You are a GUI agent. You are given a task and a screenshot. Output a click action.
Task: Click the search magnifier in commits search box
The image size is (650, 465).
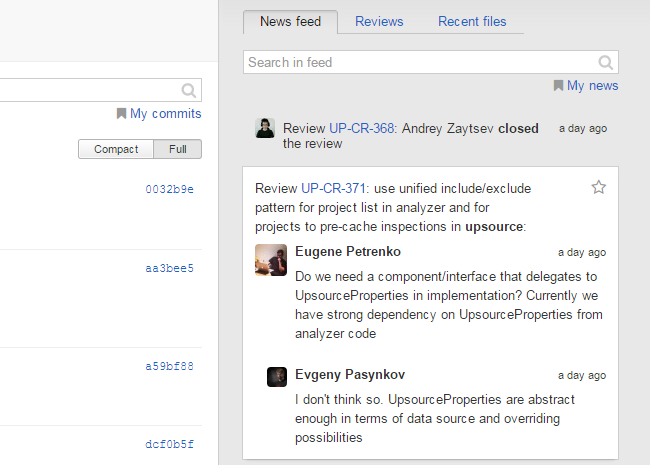pos(189,90)
